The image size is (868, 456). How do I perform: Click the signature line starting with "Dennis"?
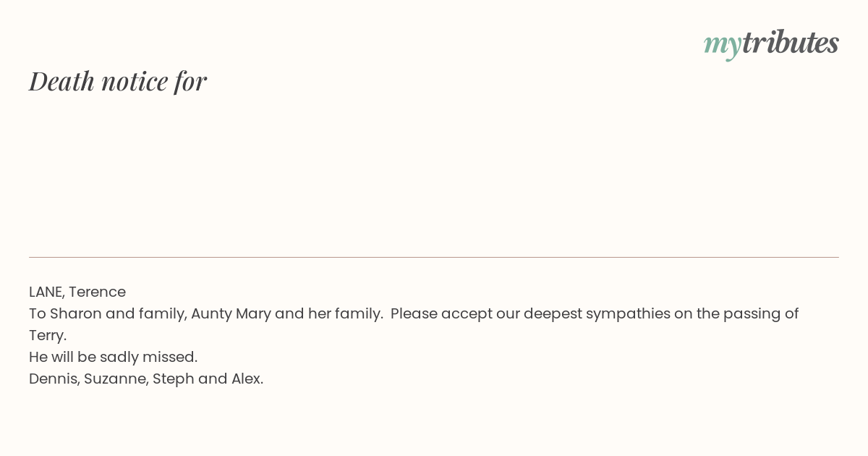coord(146,379)
